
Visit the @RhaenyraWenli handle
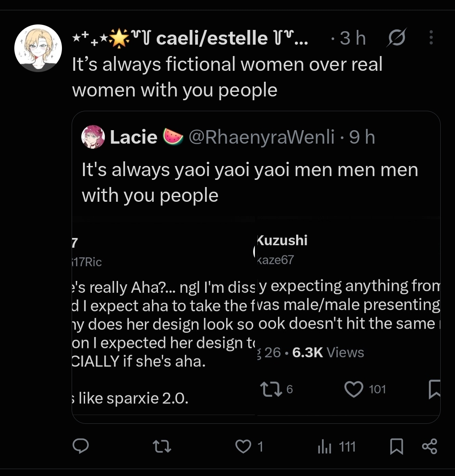click(261, 137)
